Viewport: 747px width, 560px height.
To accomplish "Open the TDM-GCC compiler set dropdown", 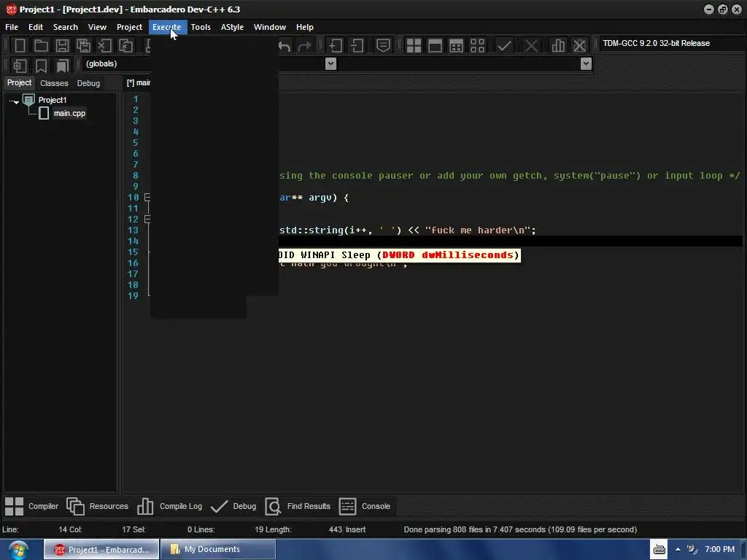I will click(671, 43).
